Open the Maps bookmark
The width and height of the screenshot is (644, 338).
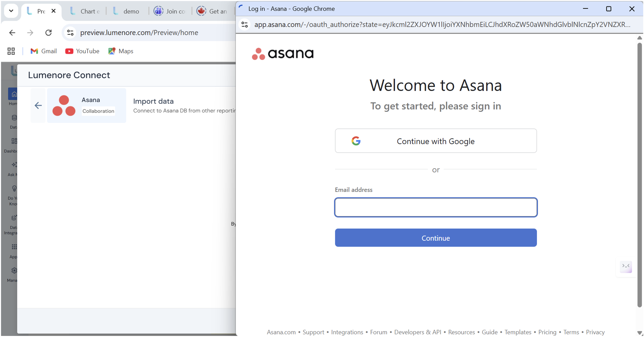(121, 51)
